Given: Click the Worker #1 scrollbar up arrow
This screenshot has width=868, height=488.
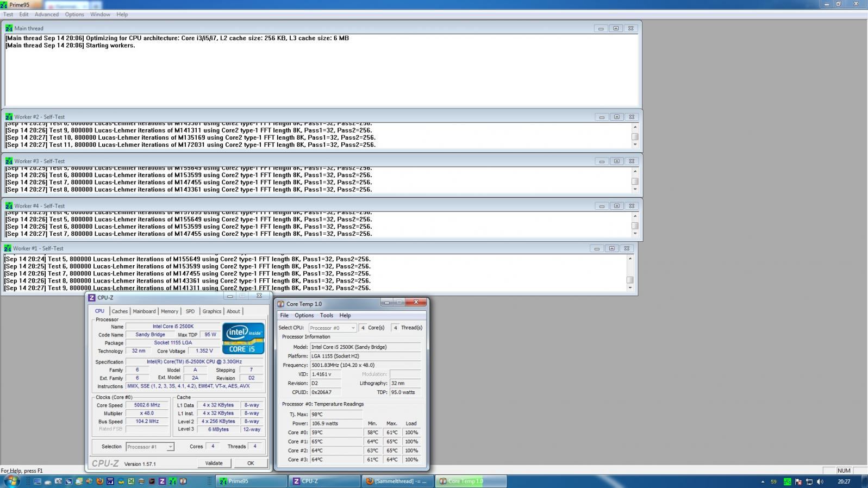Looking at the screenshot, I should (x=630, y=258).
